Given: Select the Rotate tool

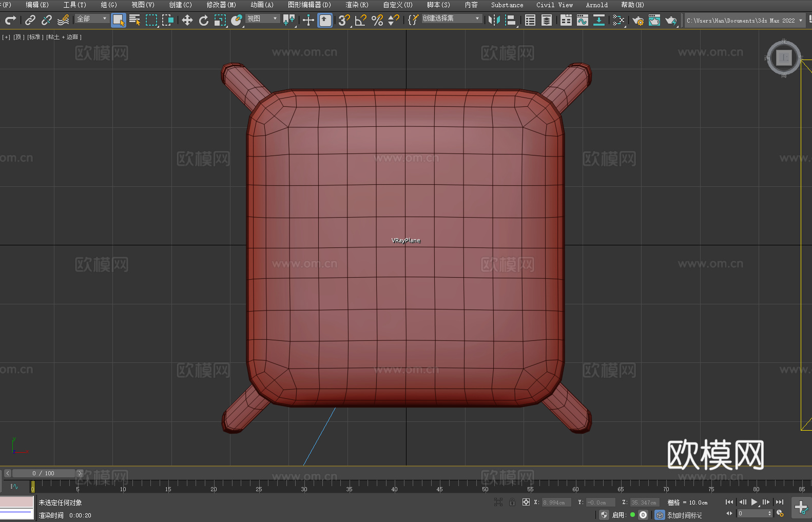Looking at the screenshot, I should pos(204,20).
